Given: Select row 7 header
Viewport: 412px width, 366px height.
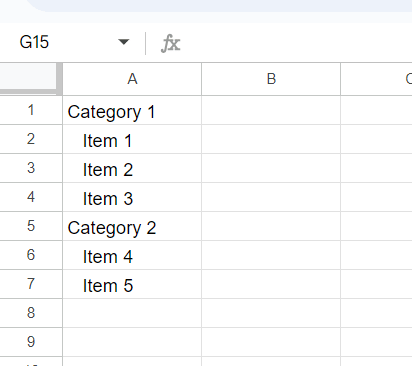Looking at the screenshot, I should coord(31,284).
